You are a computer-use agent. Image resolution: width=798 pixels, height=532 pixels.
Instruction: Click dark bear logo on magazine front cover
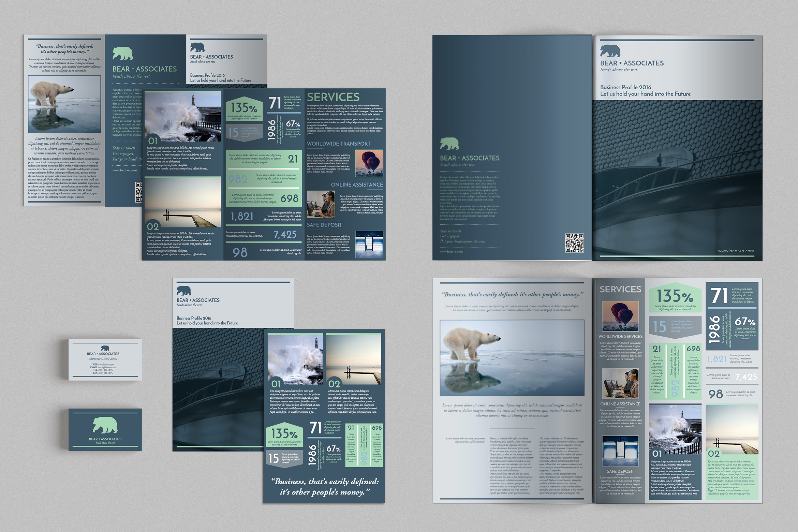tap(610, 50)
